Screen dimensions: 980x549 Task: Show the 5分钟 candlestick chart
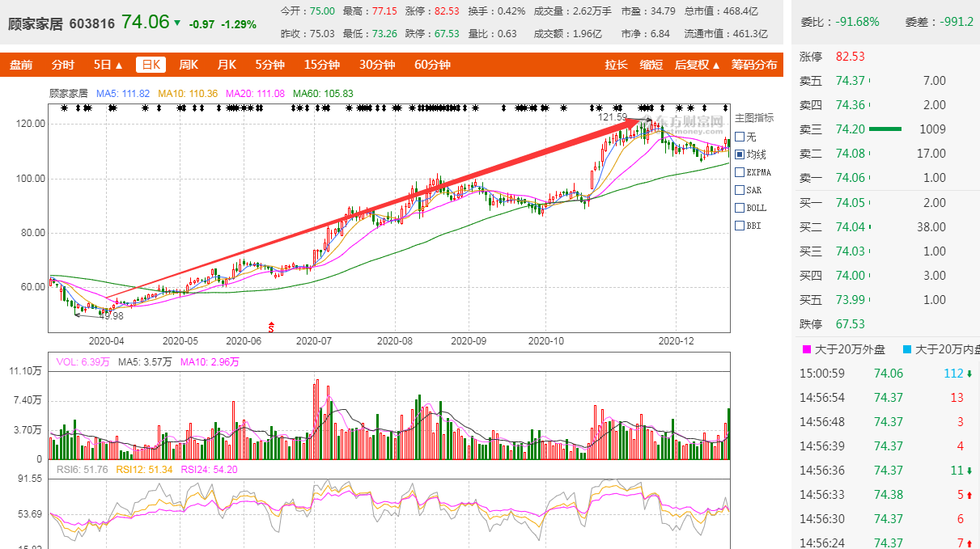269,65
